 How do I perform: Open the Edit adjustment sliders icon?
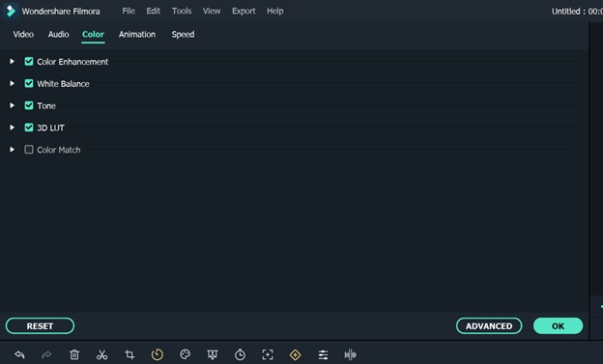pyautogui.click(x=323, y=354)
